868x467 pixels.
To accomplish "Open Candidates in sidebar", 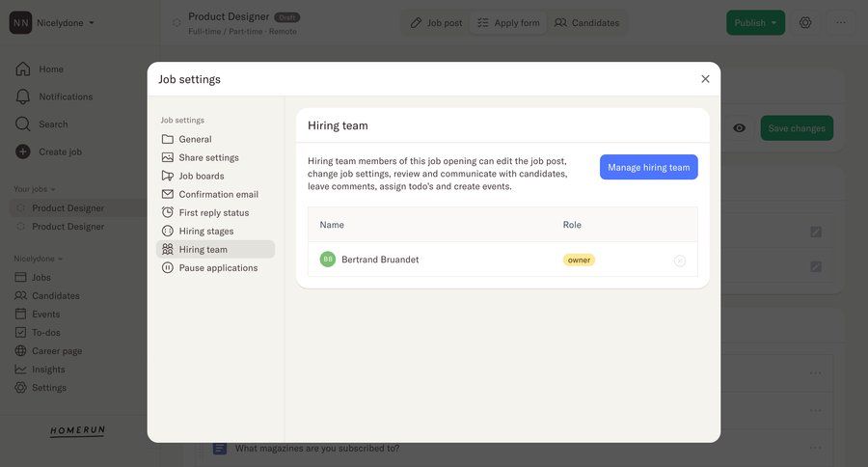I will 47,296.
